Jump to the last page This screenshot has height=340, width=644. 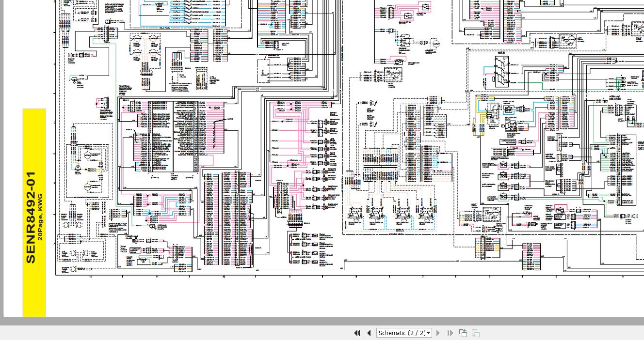[450, 333]
